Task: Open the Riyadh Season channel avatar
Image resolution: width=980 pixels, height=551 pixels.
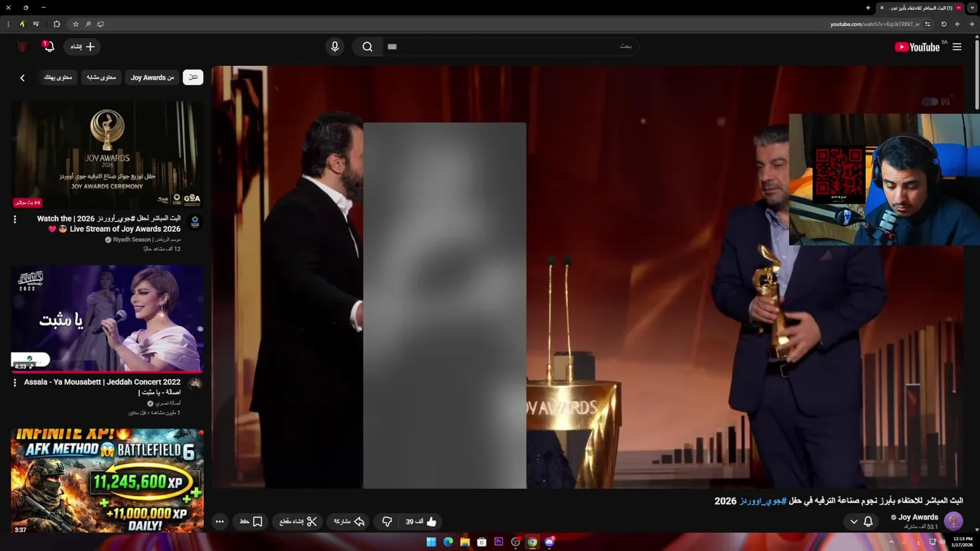Action: (194, 221)
